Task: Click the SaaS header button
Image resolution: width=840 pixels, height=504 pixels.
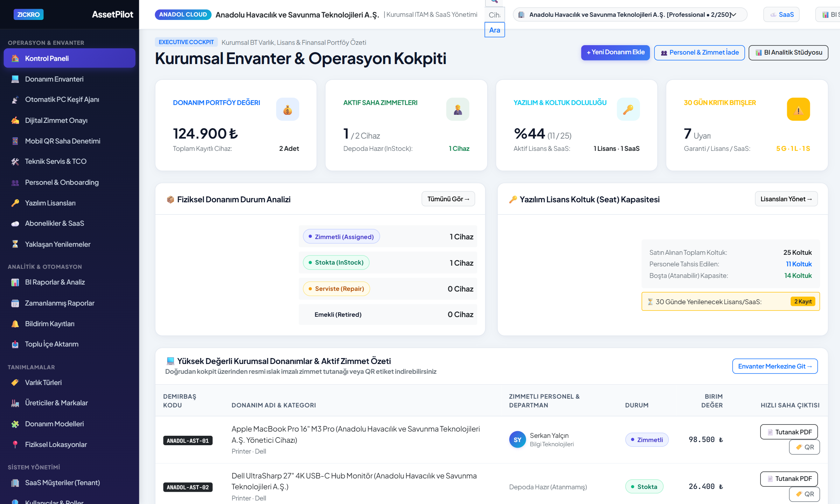Action: click(782, 15)
